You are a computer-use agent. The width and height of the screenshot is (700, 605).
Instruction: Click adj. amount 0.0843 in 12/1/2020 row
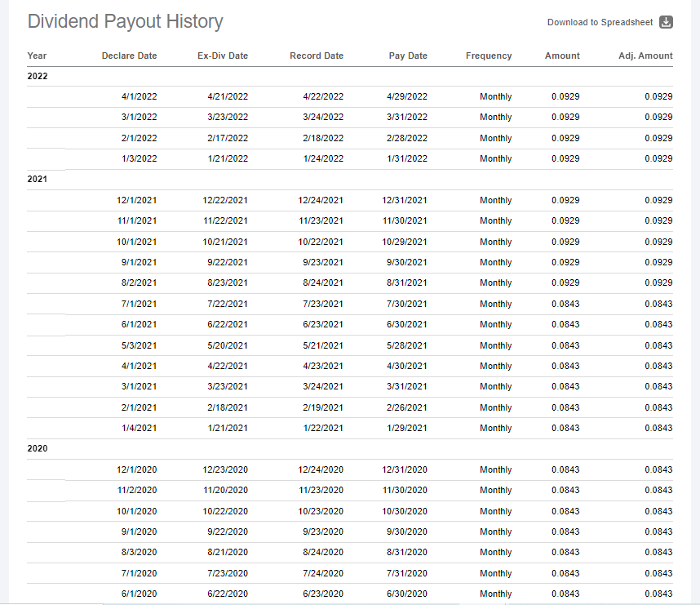click(658, 469)
